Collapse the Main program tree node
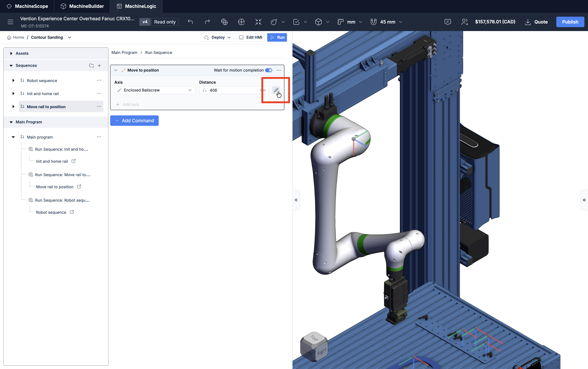The image size is (588, 369). pyautogui.click(x=13, y=137)
